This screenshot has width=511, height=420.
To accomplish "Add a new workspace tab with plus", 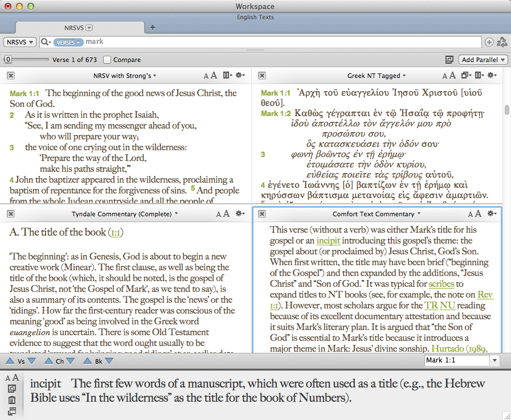I will [x=153, y=27].
